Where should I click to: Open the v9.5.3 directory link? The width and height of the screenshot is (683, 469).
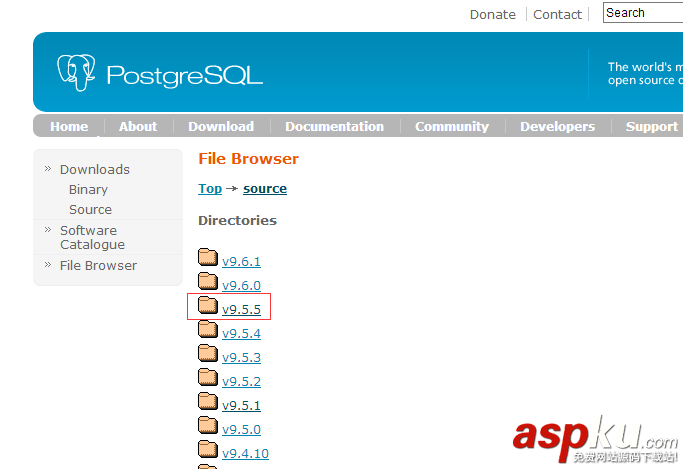point(241,357)
